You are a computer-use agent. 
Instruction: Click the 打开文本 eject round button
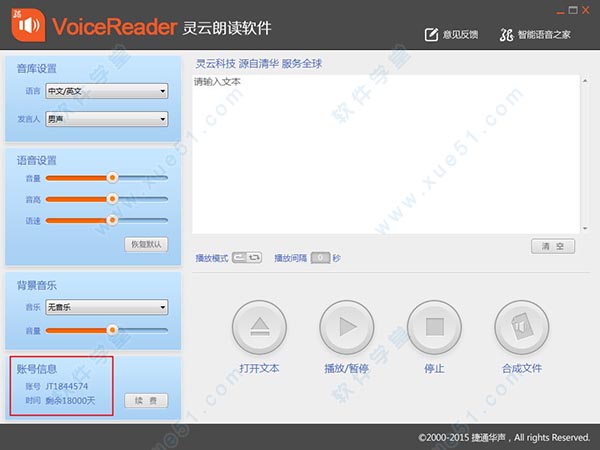(259, 327)
